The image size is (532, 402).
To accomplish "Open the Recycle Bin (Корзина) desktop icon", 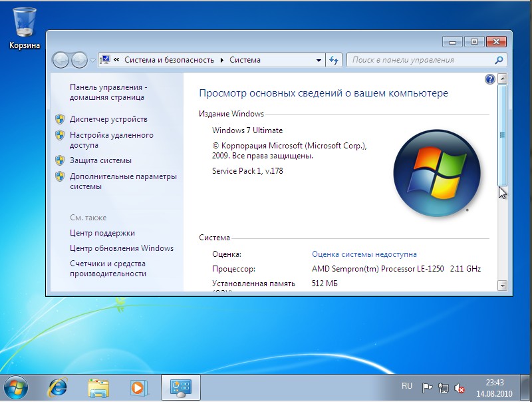I will click(x=24, y=29).
